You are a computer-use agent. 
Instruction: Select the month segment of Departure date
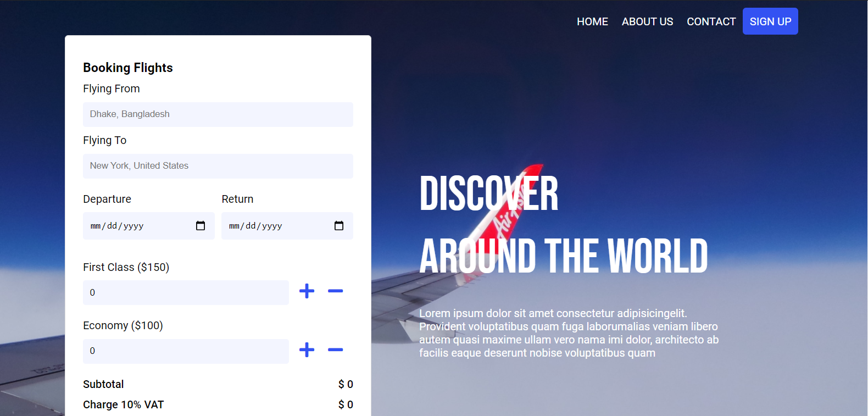tap(96, 226)
